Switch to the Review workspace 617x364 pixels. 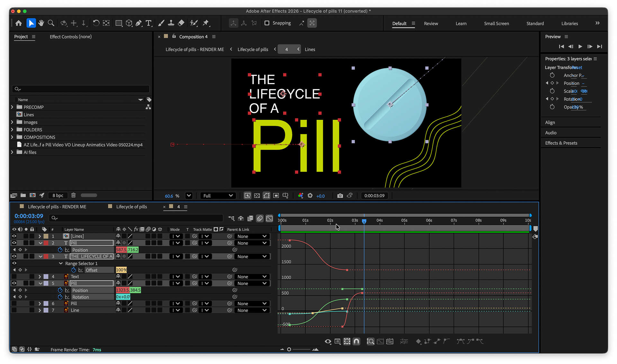pos(431,23)
